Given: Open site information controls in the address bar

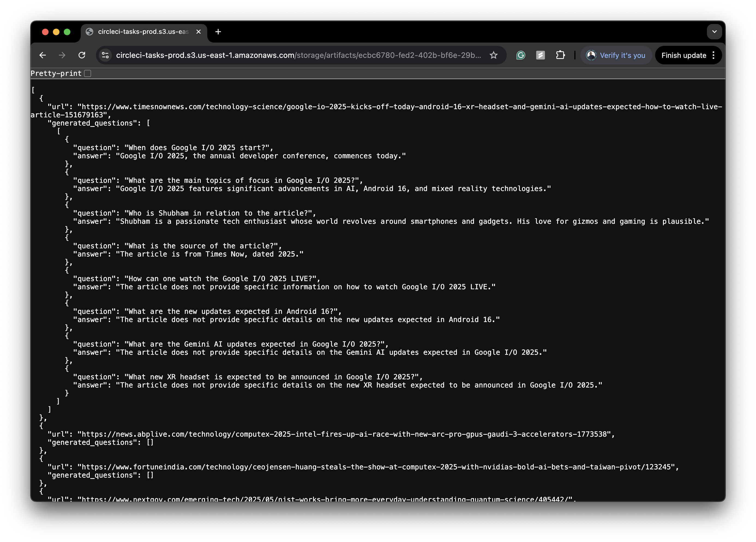Looking at the screenshot, I should coord(105,55).
